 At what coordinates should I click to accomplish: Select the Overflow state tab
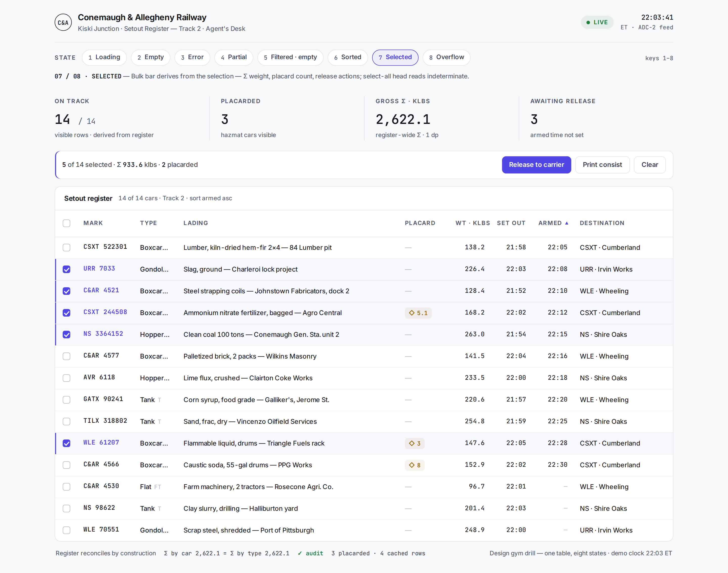(446, 57)
